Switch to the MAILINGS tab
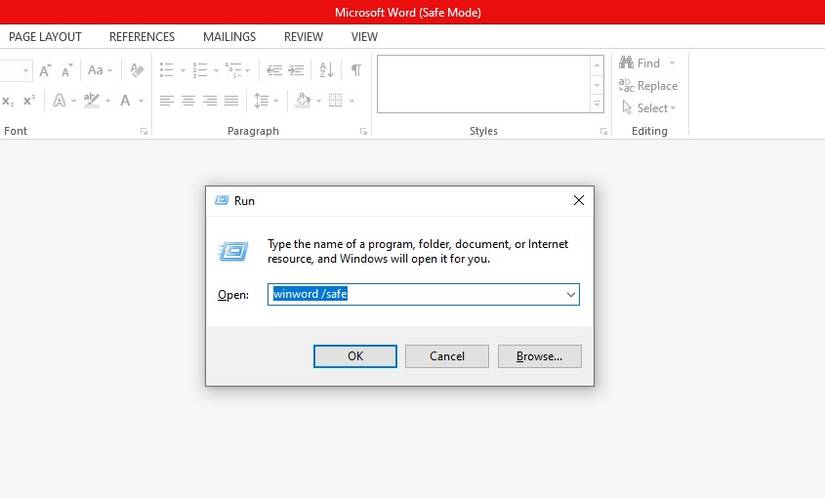825x498 pixels. tap(229, 37)
